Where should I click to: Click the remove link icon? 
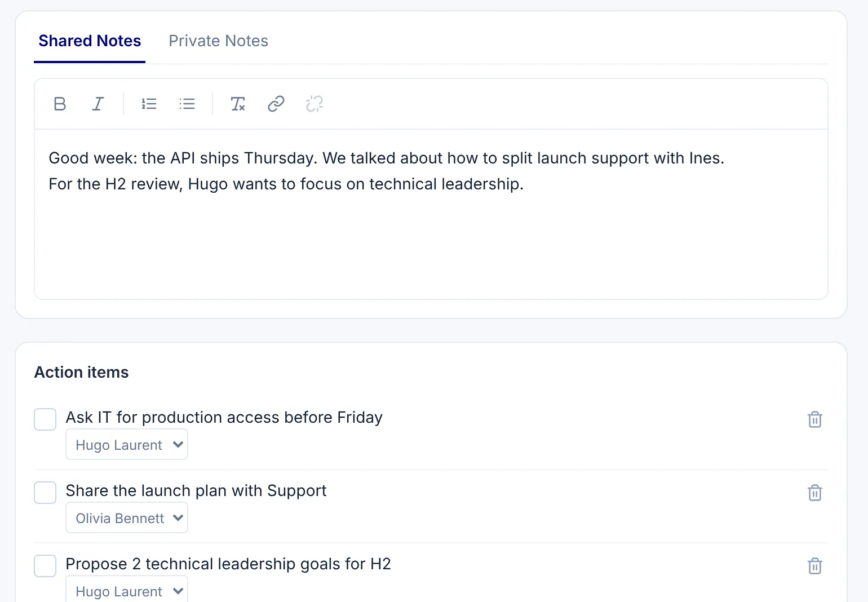click(x=315, y=104)
